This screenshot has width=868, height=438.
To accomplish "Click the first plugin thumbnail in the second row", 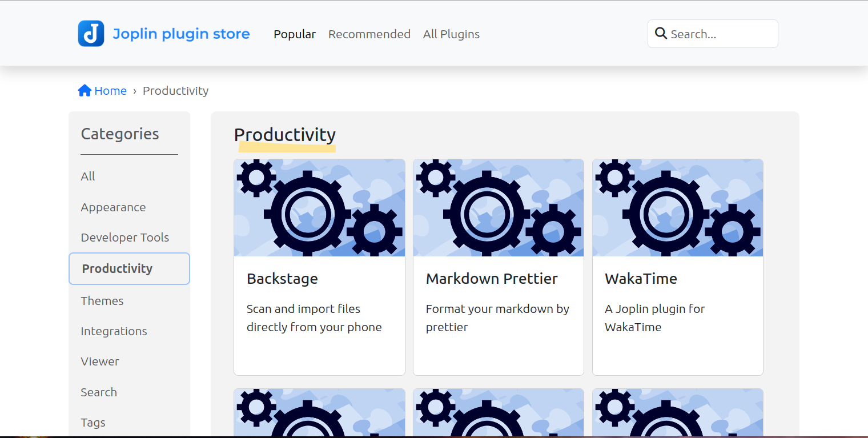I will pos(319,412).
